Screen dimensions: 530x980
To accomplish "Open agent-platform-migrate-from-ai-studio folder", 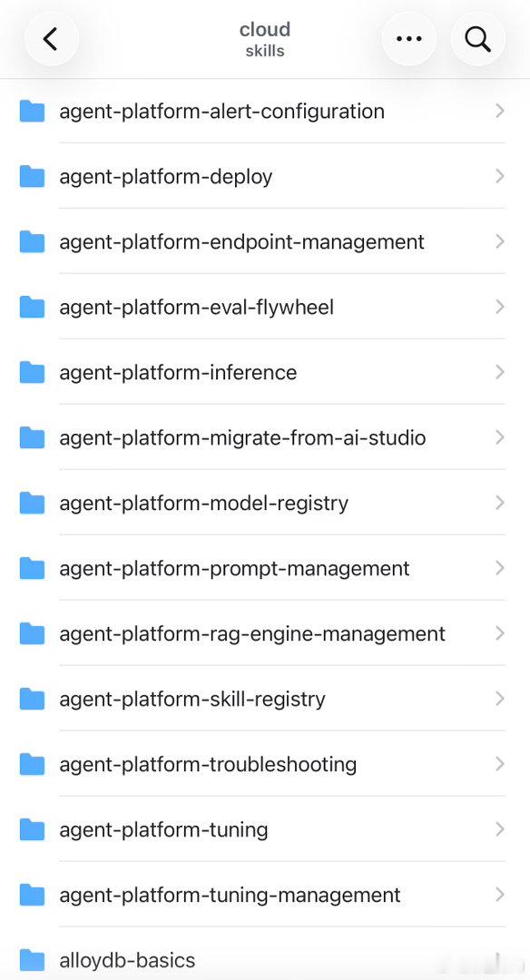I will [x=265, y=437].
